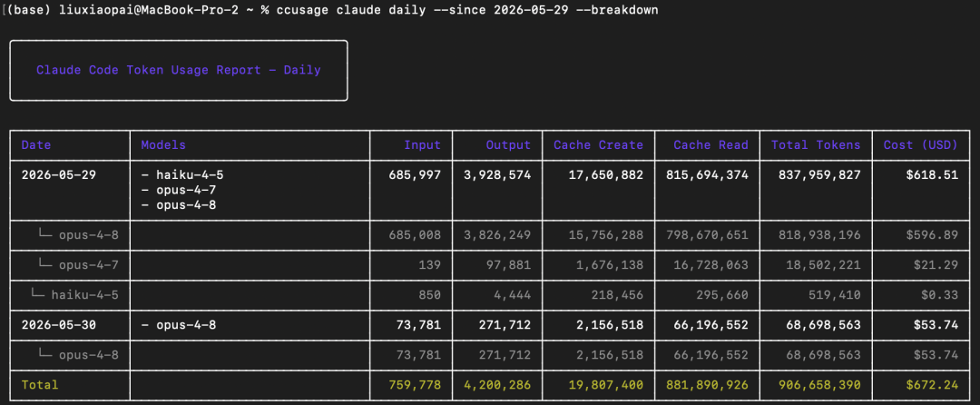Image resolution: width=980 pixels, height=405 pixels.
Task: Click the '└─ opus-4-7' breakdown row label
Action: point(77,265)
